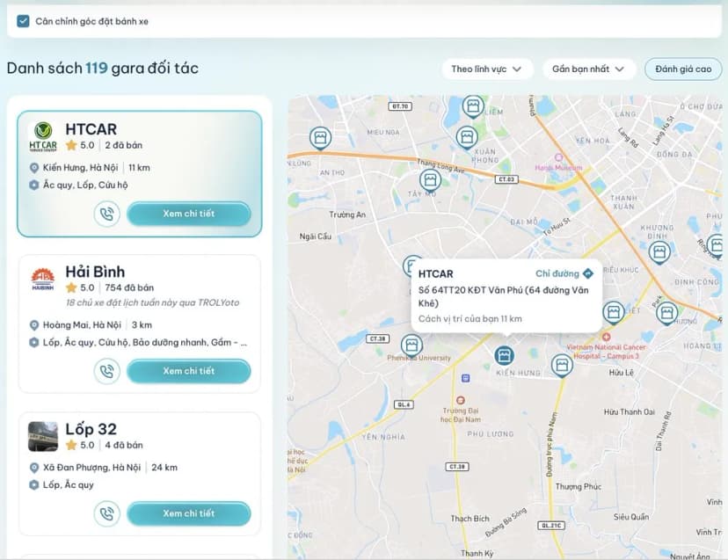Viewport: 728px width, 560px height.
Task: Click the bus station icon below Kiến Hưng
Action: [x=466, y=378]
